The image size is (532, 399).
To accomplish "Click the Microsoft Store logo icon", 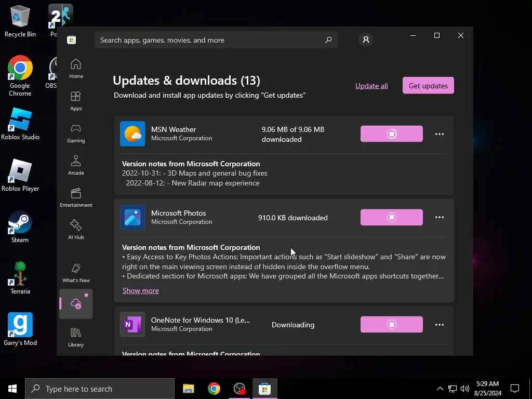I will click(x=71, y=39).
